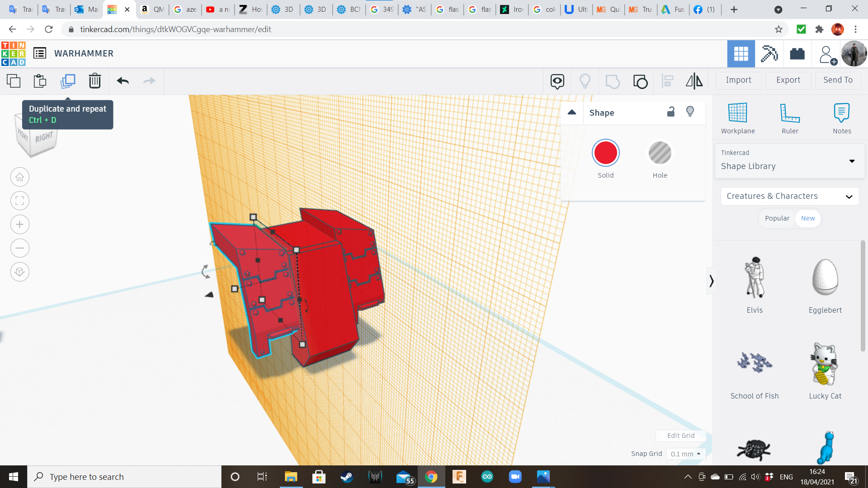Click the Duplicate and repeat icon

(x=68, y=81)
